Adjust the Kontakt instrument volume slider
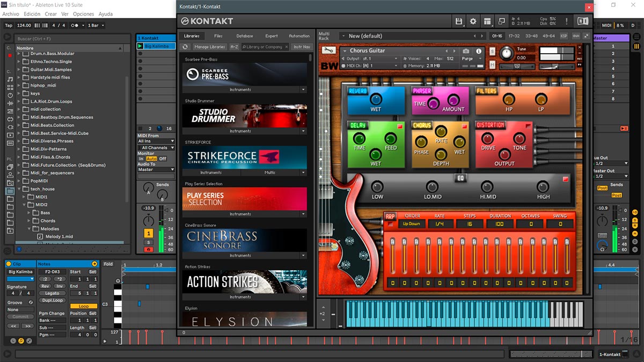The height and width of the screenshot is (362, 644). coord(556,67)
